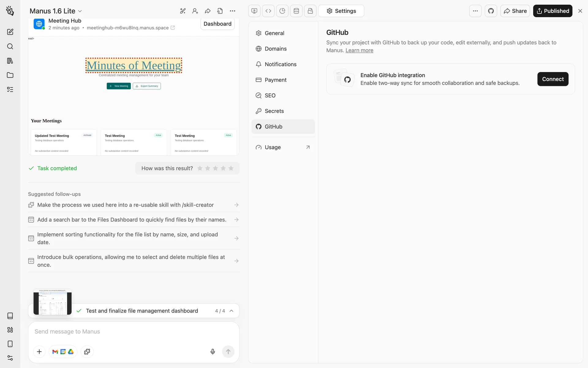Click the microphone voice input icon

click(x=213, y=351)
